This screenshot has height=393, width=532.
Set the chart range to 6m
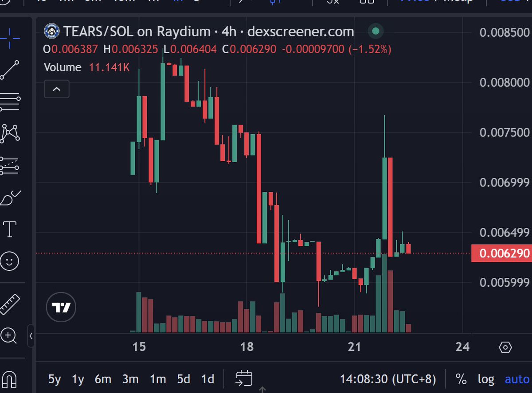click(103, 379)
